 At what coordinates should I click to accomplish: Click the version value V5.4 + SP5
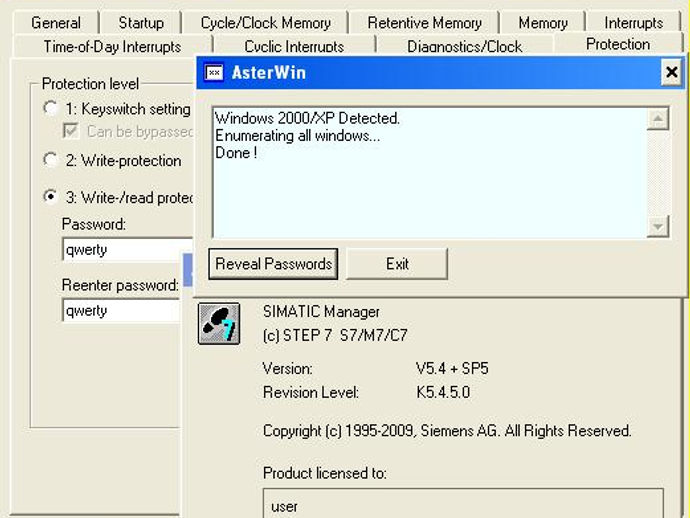(452, 368)
